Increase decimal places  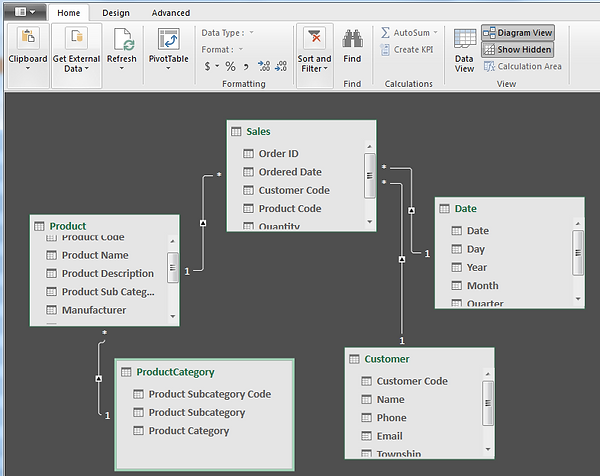coord(264,66)
